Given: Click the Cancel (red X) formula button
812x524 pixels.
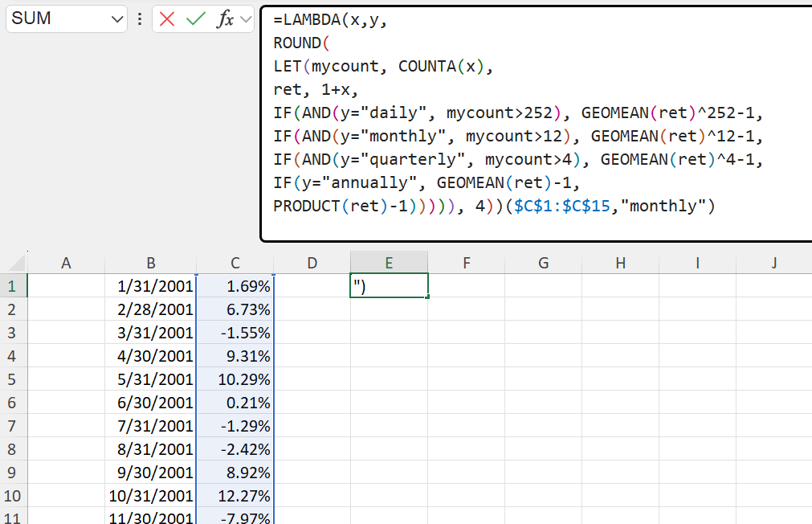Looking at the screenshot, I should (x=167, y=19).
